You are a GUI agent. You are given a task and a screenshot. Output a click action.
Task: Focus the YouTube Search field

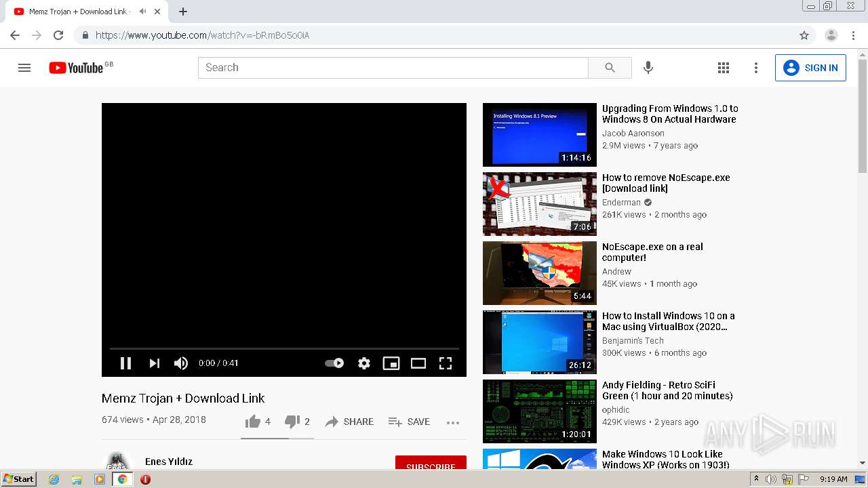pos(393,68)
